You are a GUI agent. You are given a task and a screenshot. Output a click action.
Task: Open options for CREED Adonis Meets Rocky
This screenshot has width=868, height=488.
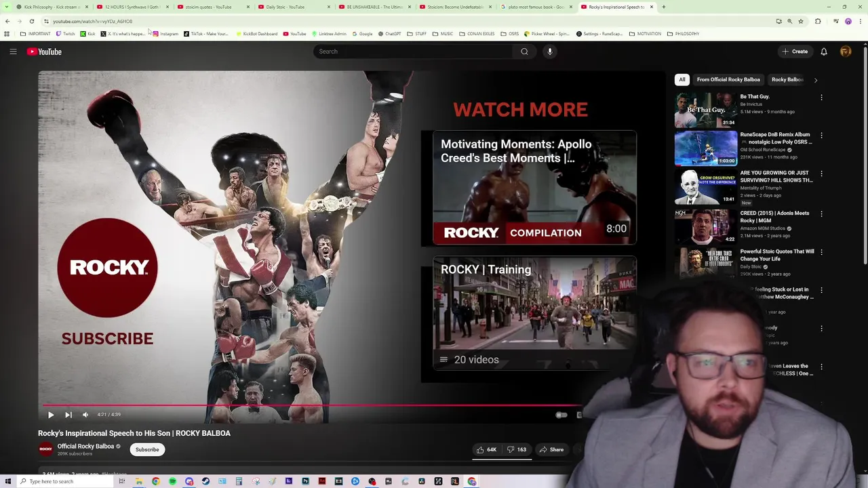tap(821, 213)
